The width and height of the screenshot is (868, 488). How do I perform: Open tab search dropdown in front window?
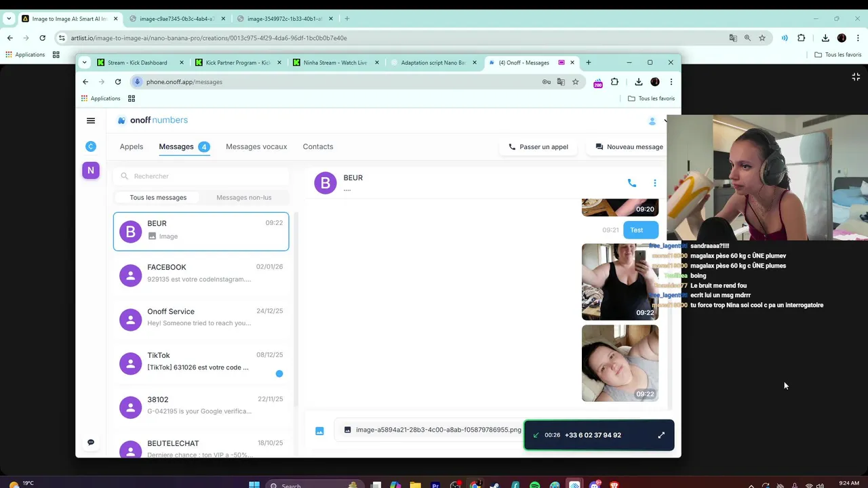point(84,62)
